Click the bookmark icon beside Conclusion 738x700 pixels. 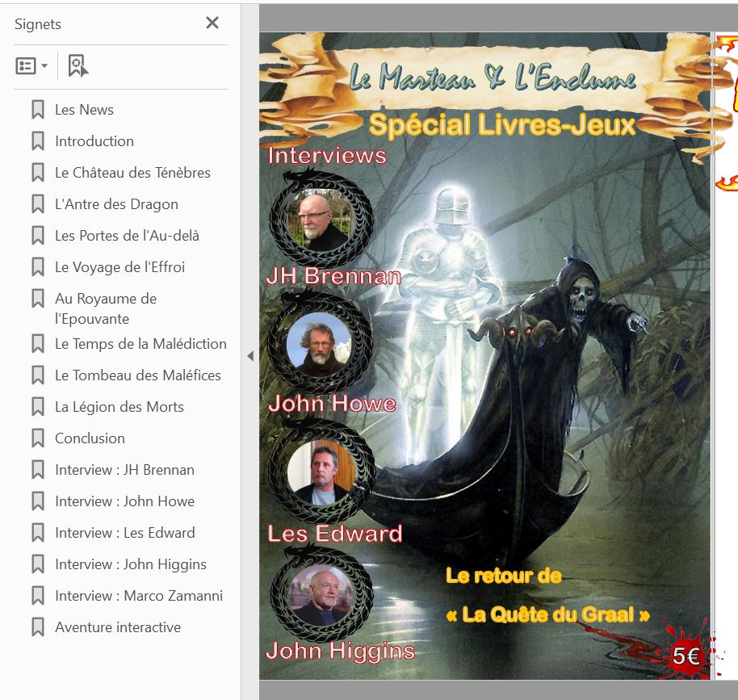click(38, 438)
